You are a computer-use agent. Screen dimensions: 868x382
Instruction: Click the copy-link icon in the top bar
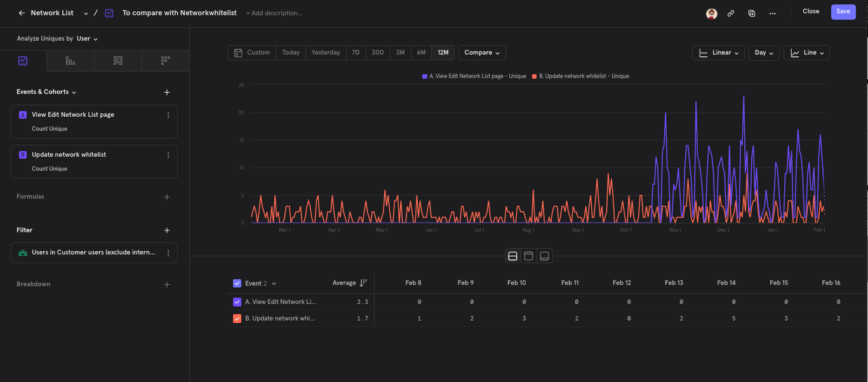731,13
